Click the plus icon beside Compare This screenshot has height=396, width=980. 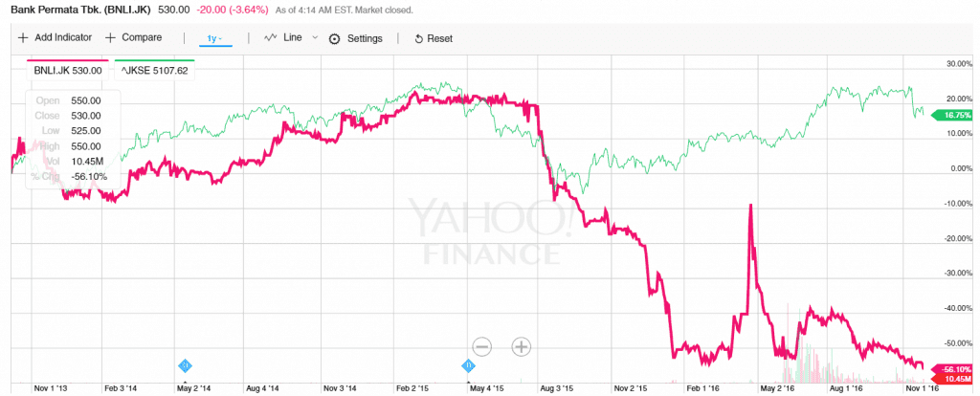pos(111,38)
